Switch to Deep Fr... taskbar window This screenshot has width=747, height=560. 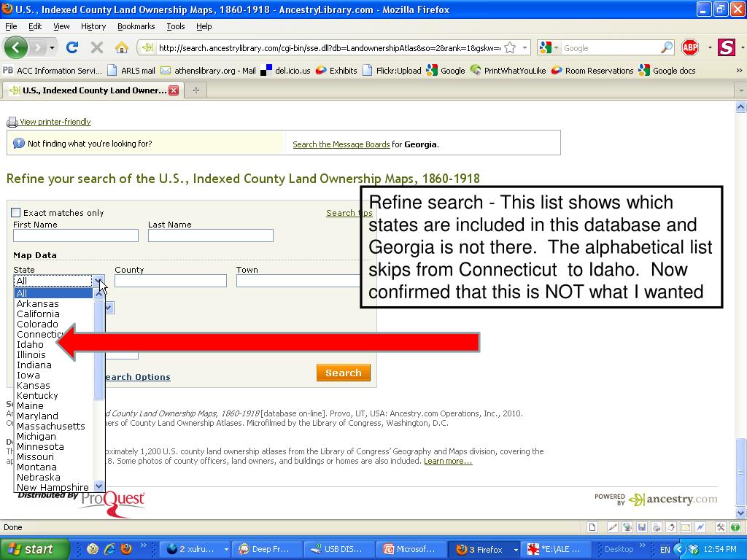[x=267, y=549]
